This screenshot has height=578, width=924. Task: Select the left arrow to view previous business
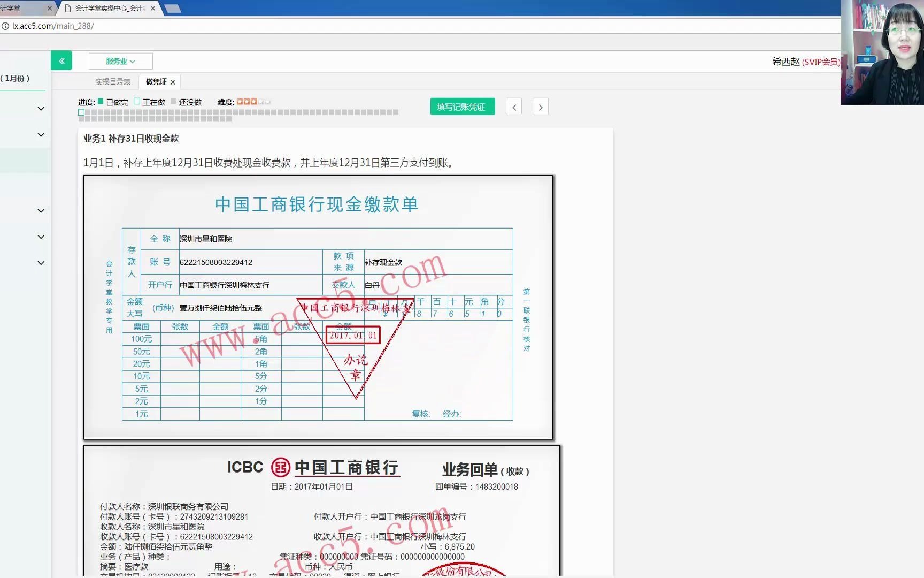click(x=513, y=107)
